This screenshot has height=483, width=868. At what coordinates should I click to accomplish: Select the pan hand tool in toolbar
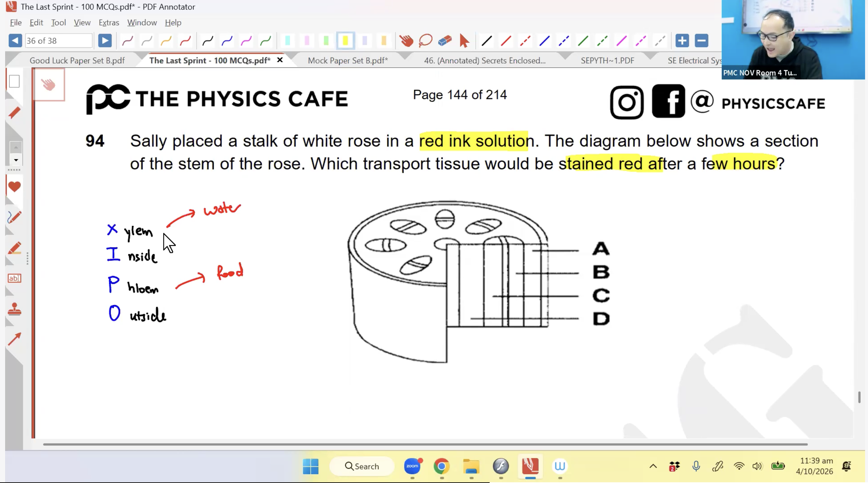[406, 41]
